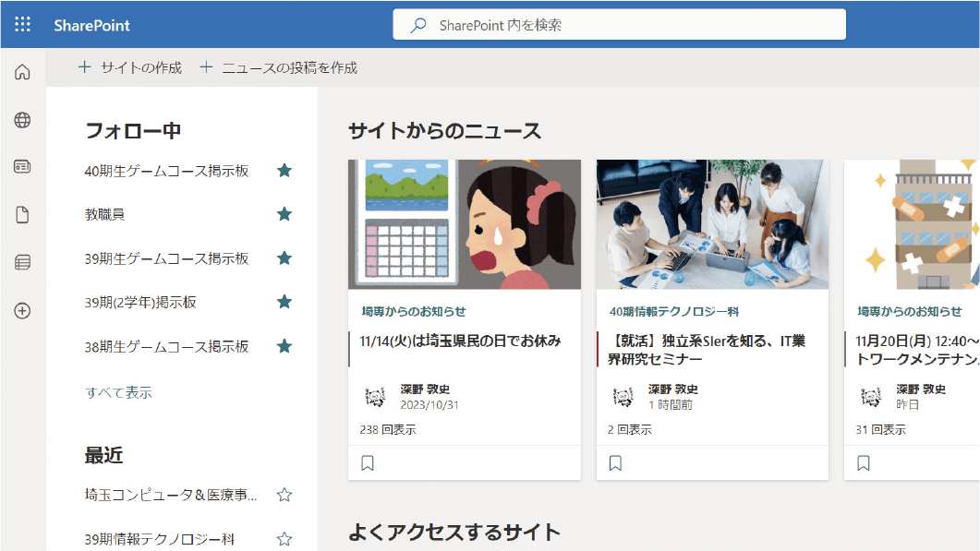Open My Files document icon
Image resolution: width=980 pixels, height=551 pixels.
22,215
